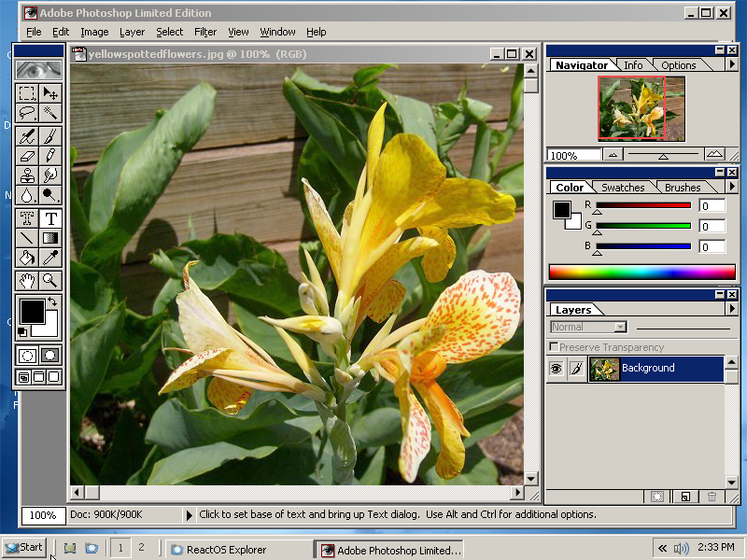Select the Magic Wand tool
This screenshot has height=560, width=747.
click(x=50, y=114)
